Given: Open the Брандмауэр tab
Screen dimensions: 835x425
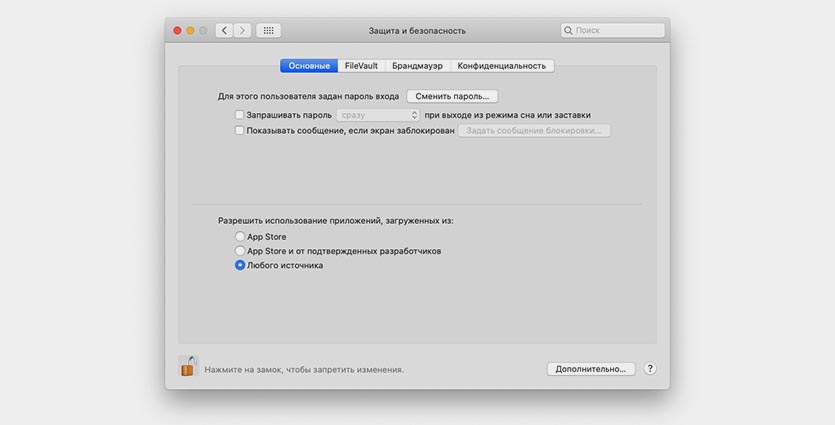Looking at the screenshot, I should point(417,66).
